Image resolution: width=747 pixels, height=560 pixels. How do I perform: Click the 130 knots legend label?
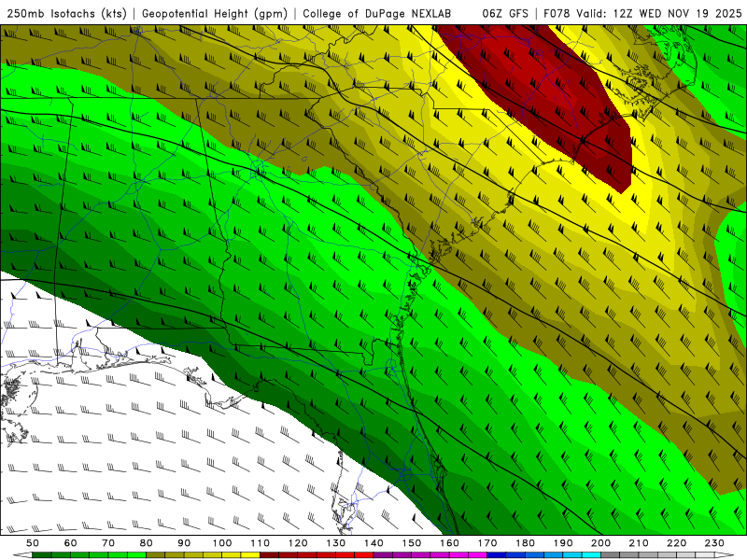click(336, 543)
